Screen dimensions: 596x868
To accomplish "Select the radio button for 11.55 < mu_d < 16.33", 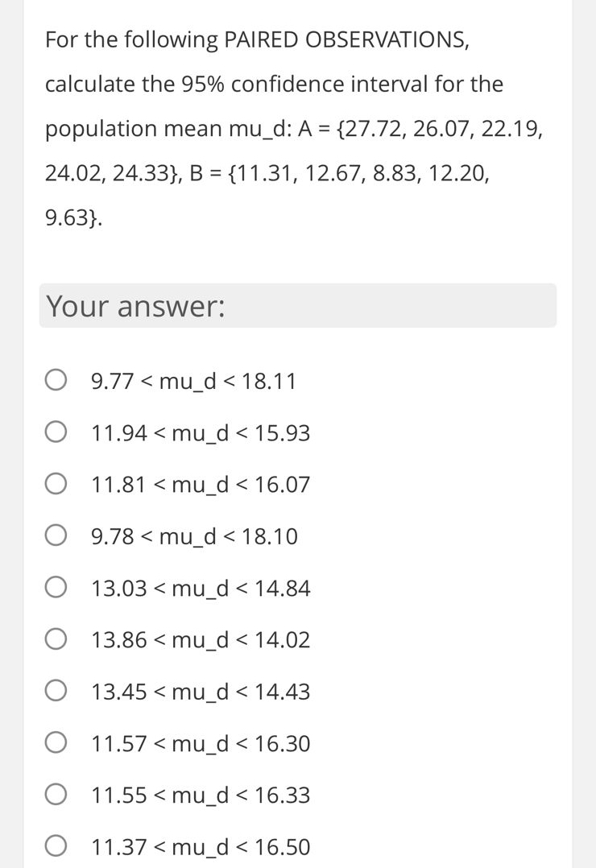I will pos(56,793).
